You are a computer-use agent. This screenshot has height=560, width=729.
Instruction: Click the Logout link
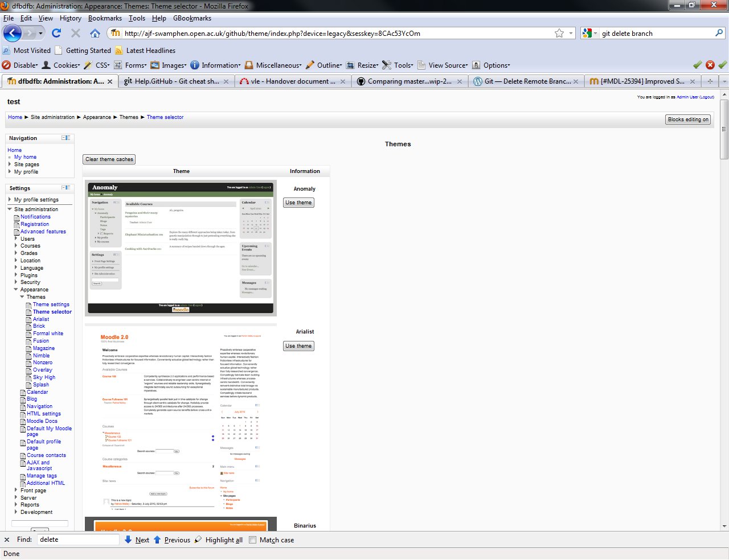pos(707,97)
